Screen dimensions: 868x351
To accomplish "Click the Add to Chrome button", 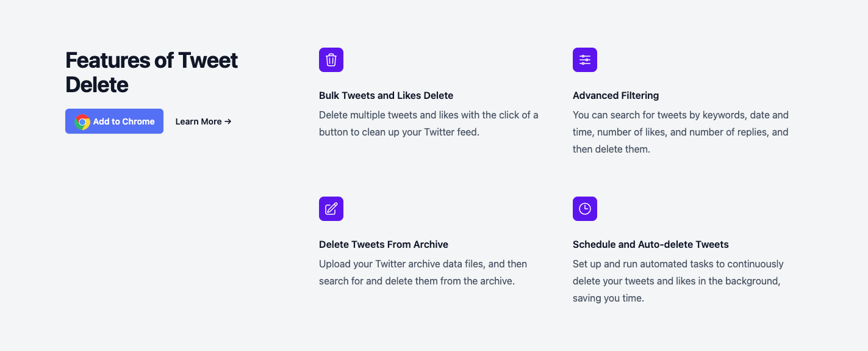I will 114,121.
